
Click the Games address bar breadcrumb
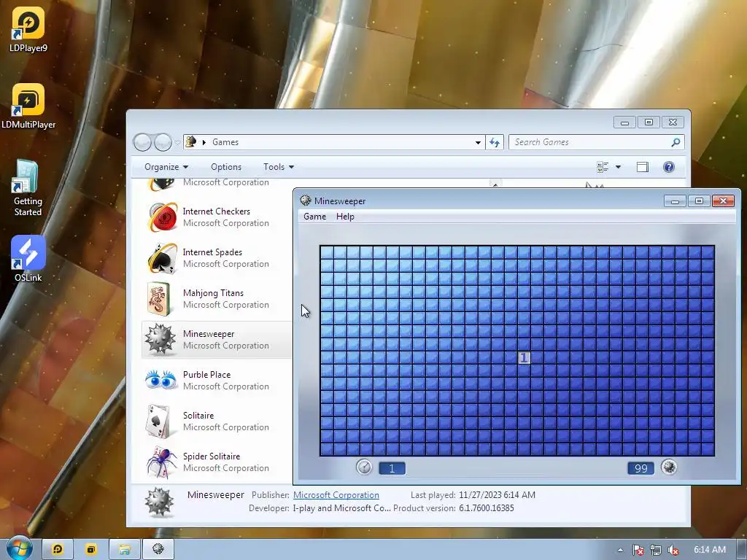coord(225,142)
